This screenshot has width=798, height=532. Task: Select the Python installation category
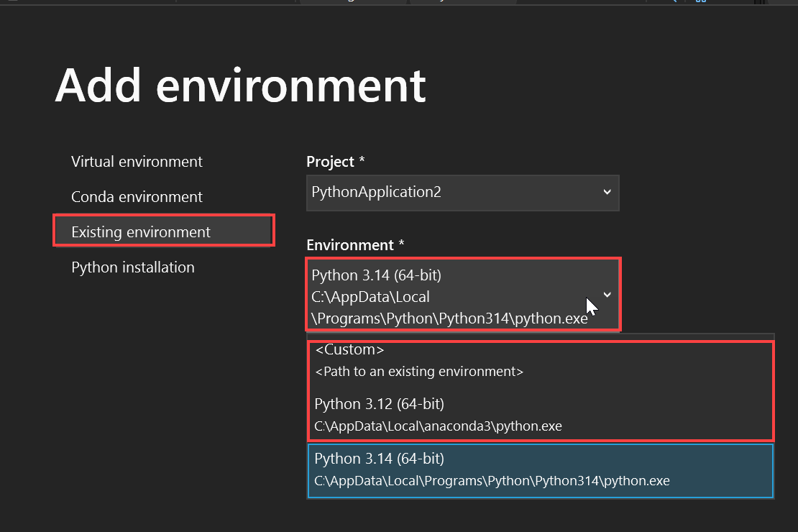tap(132, 267)
